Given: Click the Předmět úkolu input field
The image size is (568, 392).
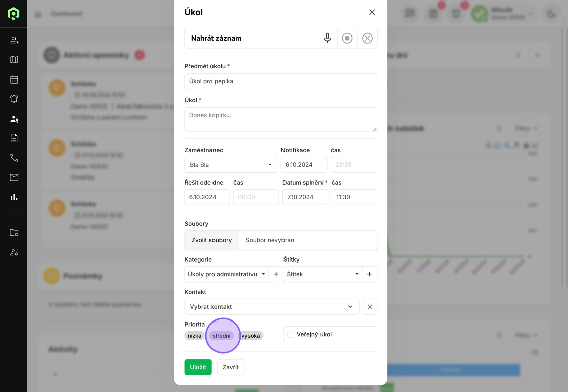Looking at the screenshot, I should click(281, 81).
